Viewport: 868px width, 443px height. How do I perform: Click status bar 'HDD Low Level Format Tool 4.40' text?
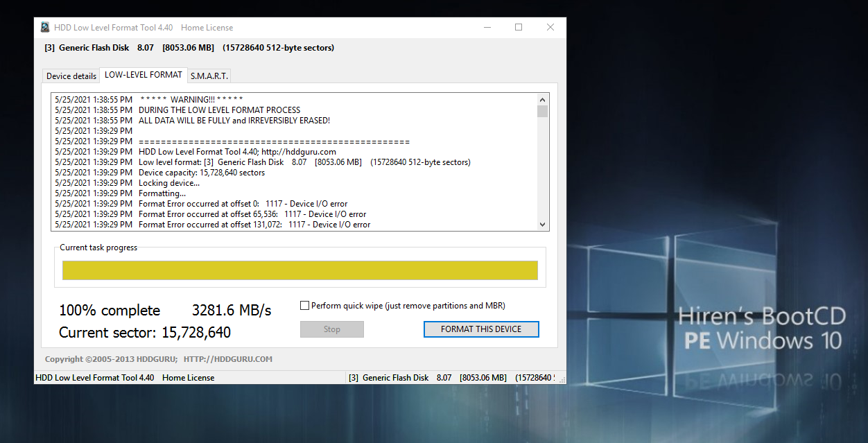pyautogui.click(x=95, y=378)
